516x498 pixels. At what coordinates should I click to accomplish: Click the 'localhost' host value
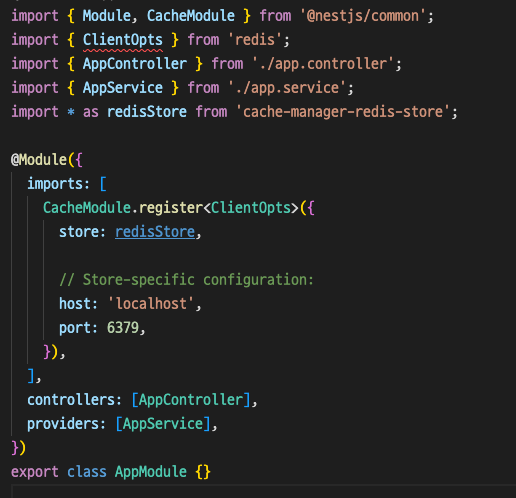click(151, 304)
